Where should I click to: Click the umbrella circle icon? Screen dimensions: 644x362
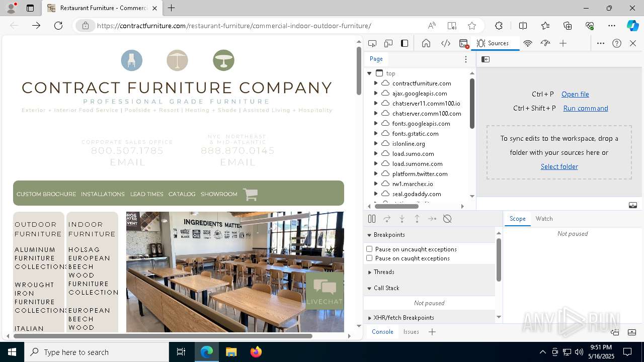pos(177,60)
